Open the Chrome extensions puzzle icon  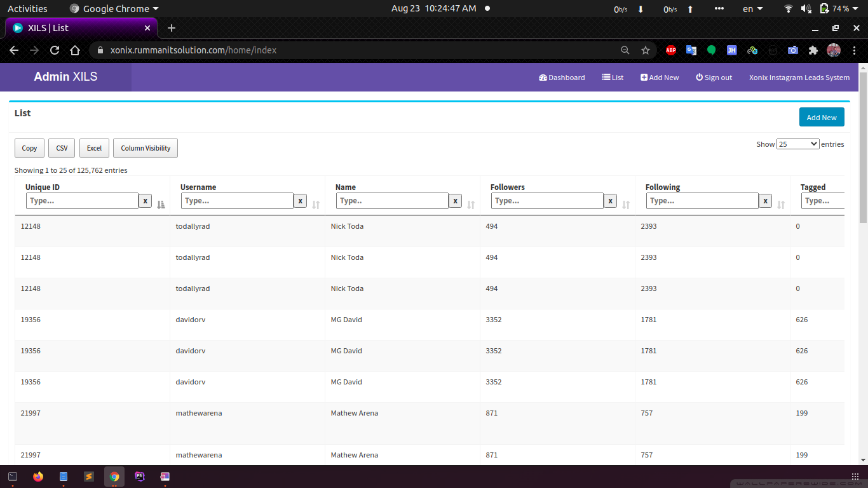tap(813, 50)
